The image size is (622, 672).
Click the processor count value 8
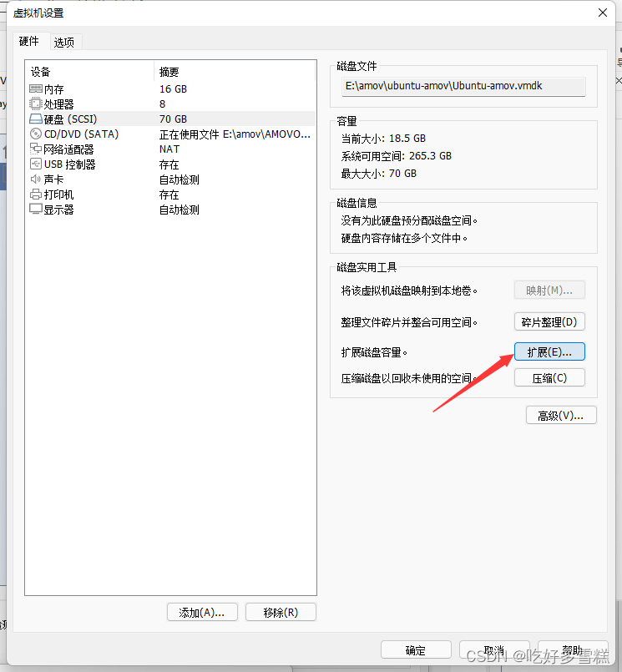coord(163,104)
